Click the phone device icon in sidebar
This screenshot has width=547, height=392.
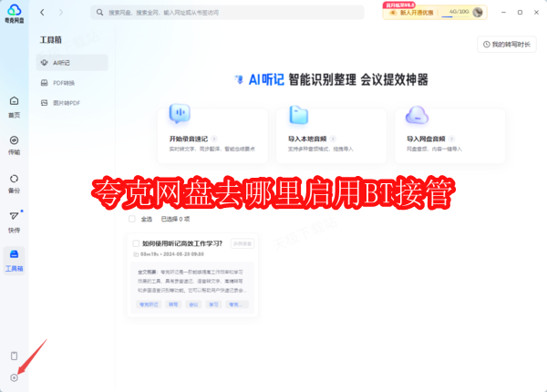[14, 356]
